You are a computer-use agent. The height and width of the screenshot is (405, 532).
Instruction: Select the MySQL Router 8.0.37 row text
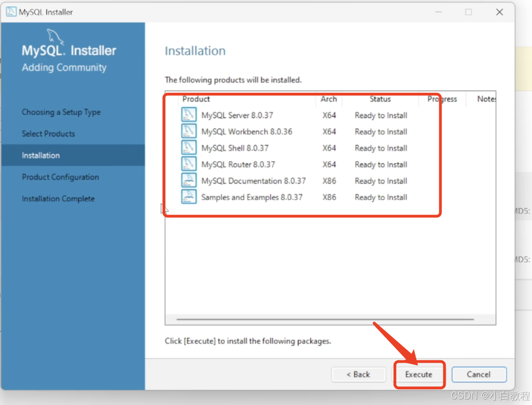click(238, 165)
